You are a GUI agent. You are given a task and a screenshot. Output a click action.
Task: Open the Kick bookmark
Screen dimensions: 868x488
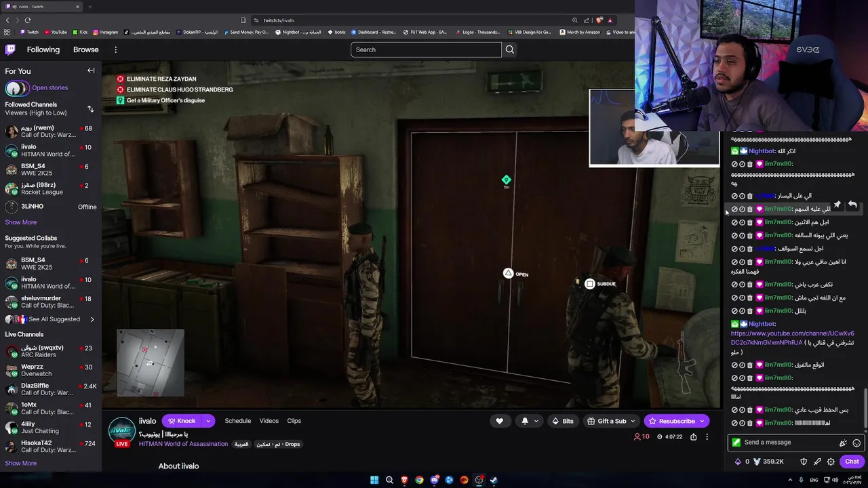(80, 32)
